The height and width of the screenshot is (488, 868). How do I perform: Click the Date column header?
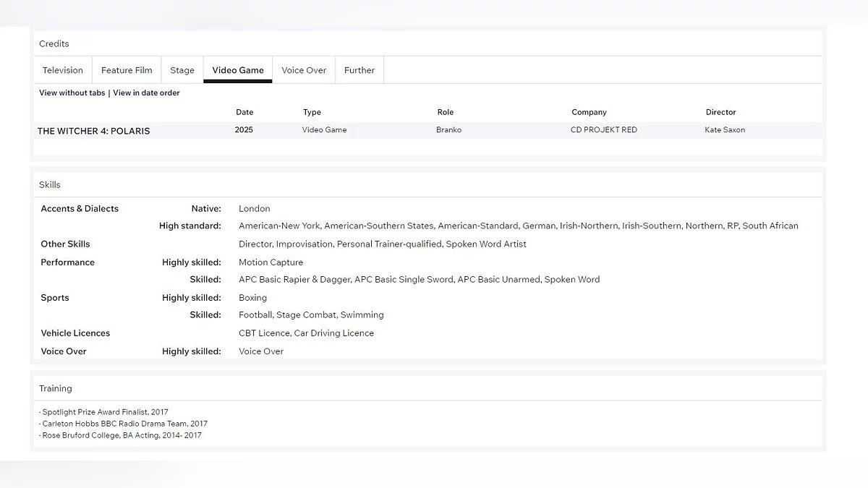coord(244,112)
